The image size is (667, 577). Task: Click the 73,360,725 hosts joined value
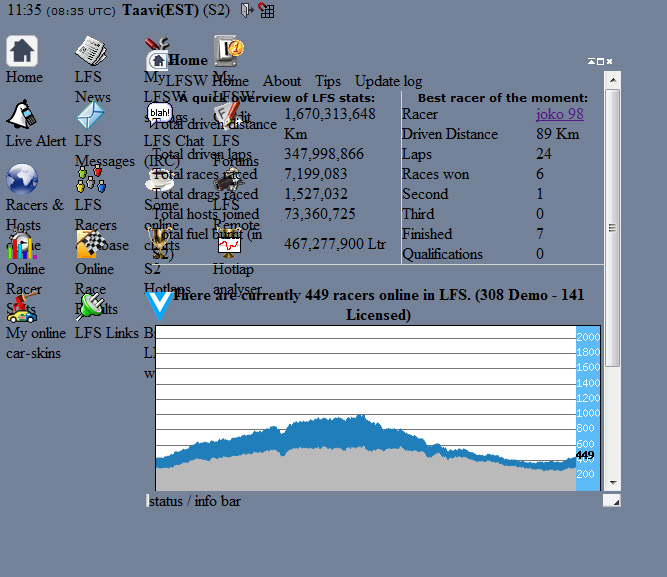pyautogui.click(x=319, y=214)
